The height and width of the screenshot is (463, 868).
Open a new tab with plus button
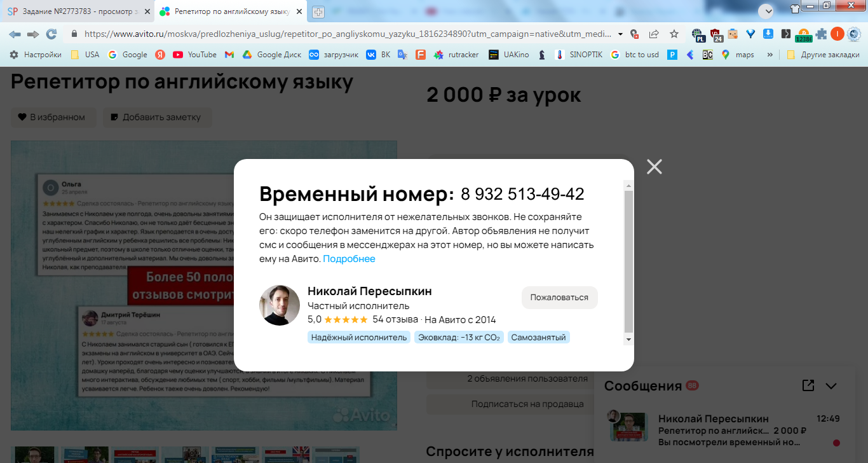[318, 11]
